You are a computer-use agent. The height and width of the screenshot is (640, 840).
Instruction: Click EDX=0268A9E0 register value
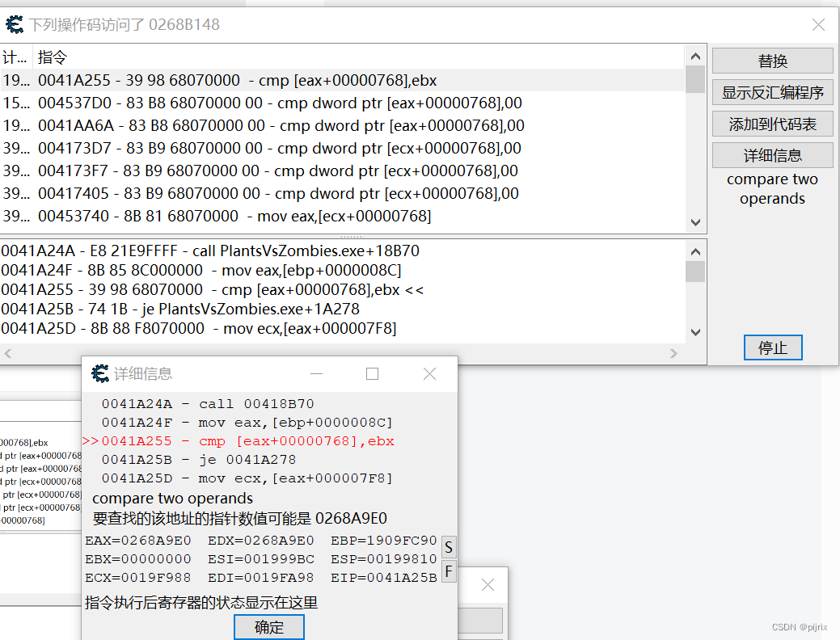click(261, 541)
